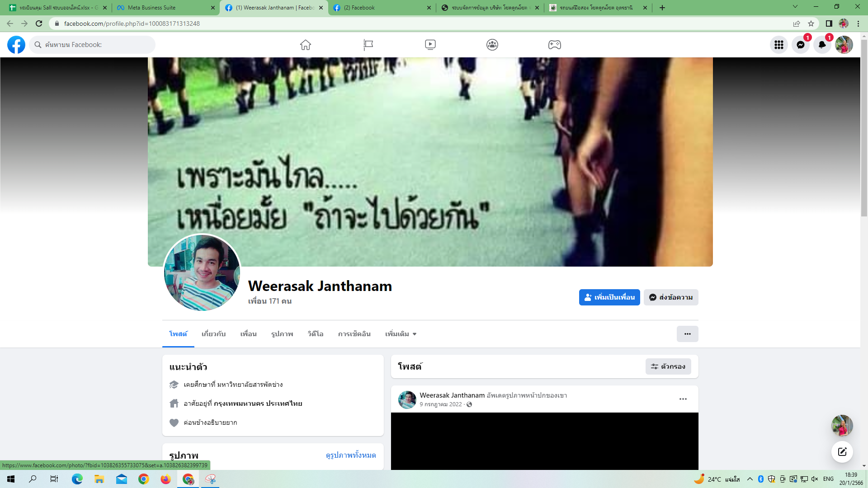
Task: Open the Gaming controller icon
Action: (x=555, y=45)
